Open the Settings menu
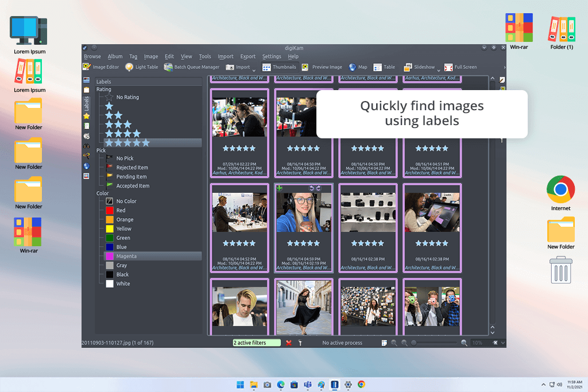588x392 pixels. pyautogui.click(x=272, y=56)
